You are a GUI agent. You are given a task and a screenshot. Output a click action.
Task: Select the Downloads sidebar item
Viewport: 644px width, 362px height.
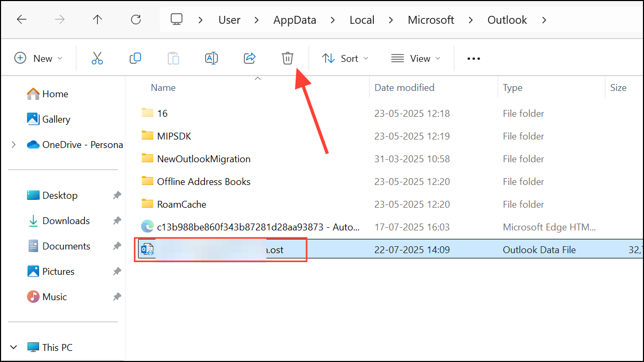66,221
